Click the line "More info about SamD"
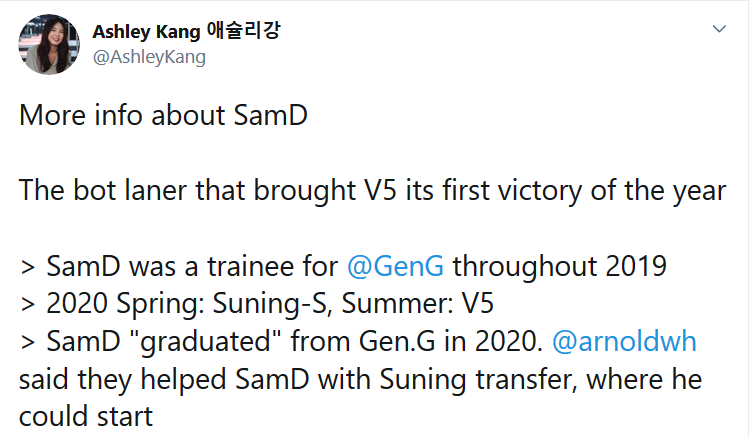 point(163,115)
